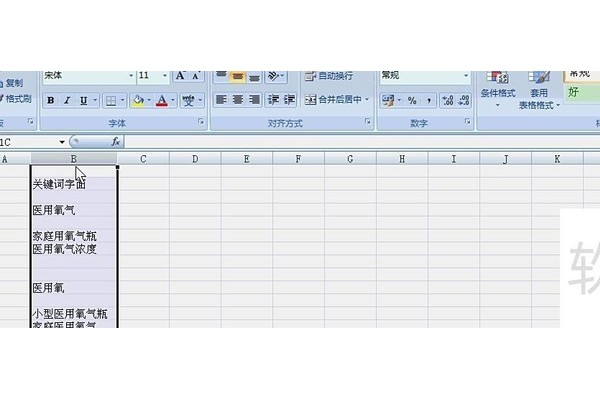Click the cell borders icon

[111, 101]
